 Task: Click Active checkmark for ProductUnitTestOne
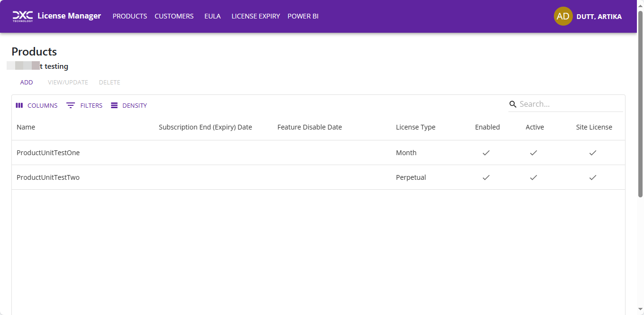click(534, 153)
